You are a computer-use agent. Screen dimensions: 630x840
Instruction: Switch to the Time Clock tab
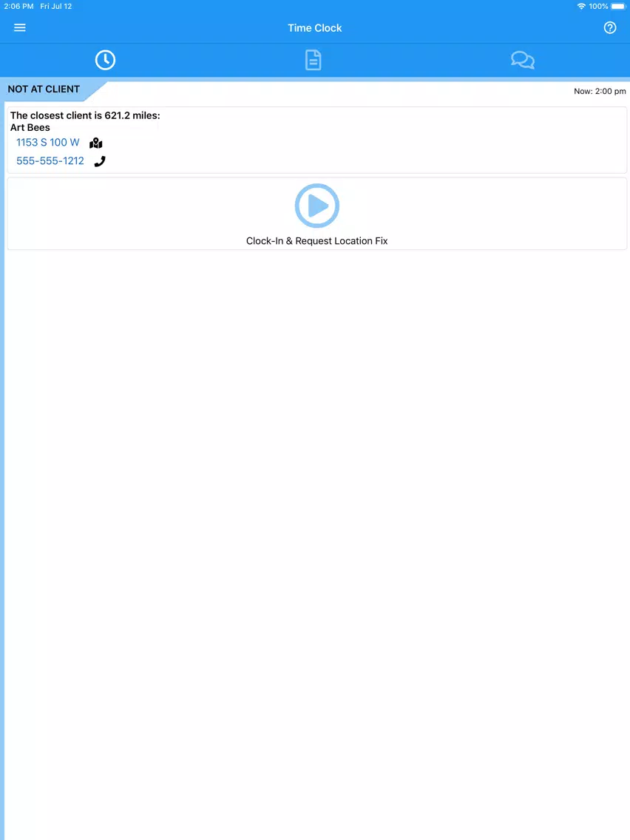(x=105, y=60)
